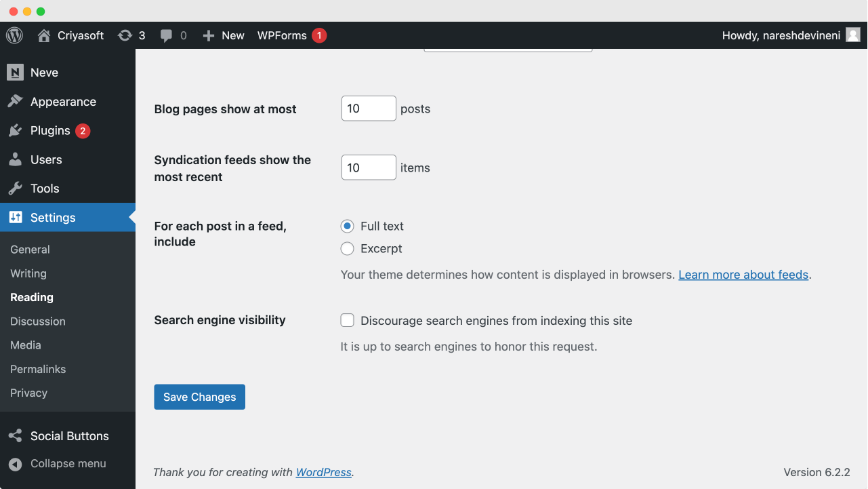Open the Neve menu item
The height and width of the screenshot is (489, 868).
(68, 73)
